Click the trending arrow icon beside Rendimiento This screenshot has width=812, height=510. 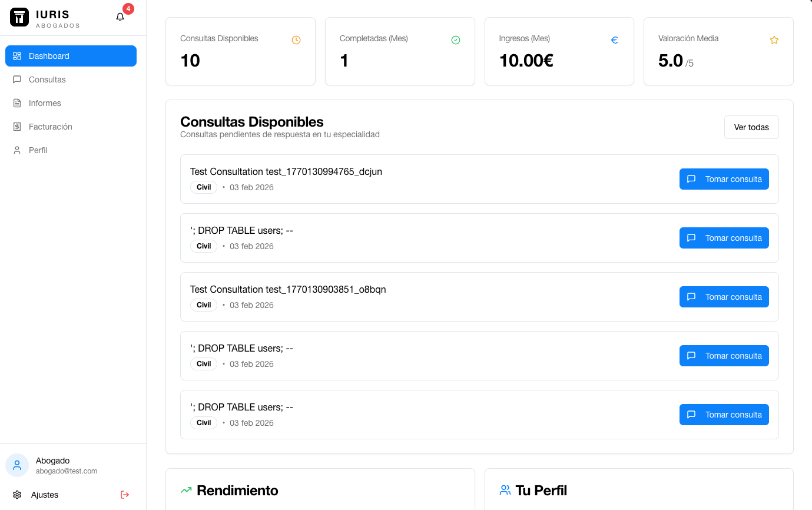186,490
